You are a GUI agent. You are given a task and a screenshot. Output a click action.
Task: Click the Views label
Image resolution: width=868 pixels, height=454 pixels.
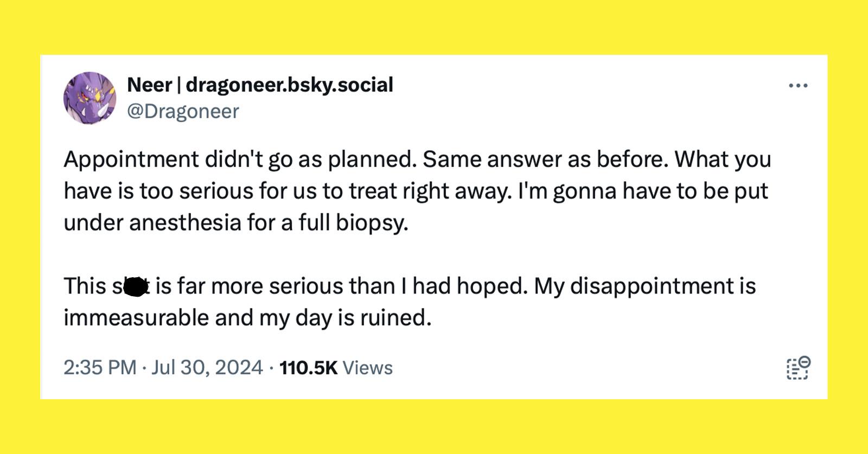pyautogui.click(x=367, y=368)
